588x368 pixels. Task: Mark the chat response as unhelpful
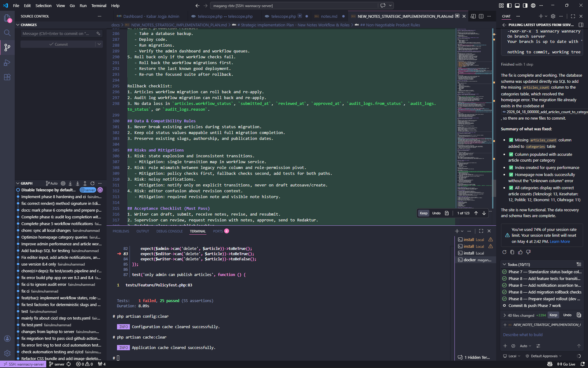(528, 252)
